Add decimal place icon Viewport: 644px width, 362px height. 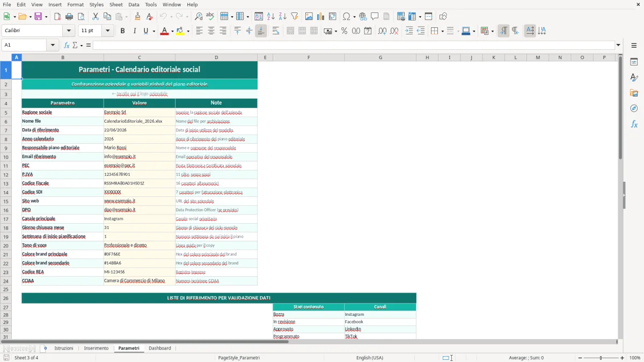(x=382, y=31)
